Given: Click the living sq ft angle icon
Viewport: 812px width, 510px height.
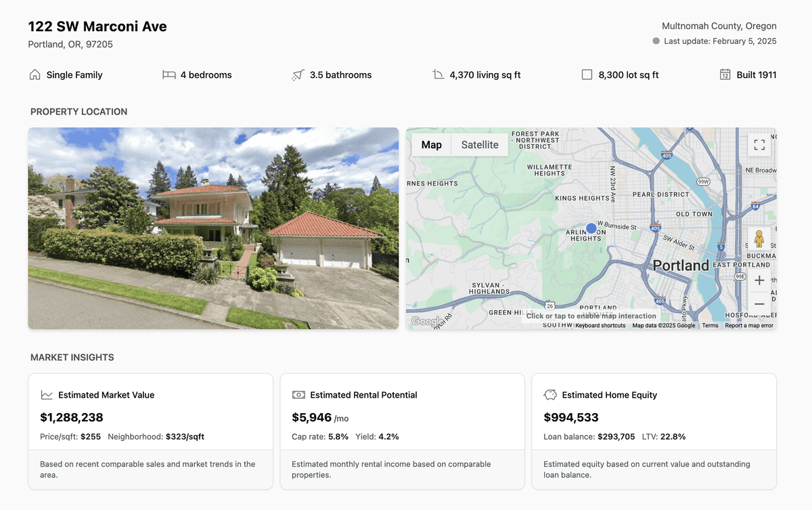Looking at the screenshot, I should coord(438,75).
